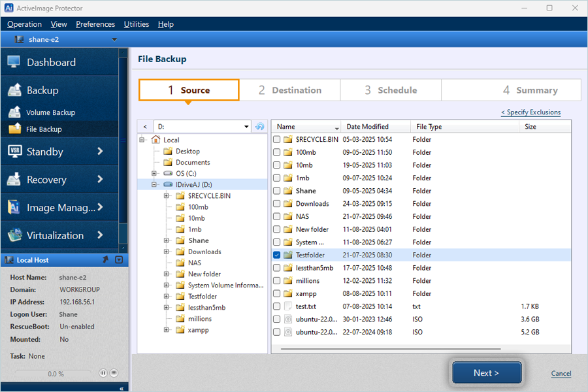Click the 5.2 GB ubuntu ISO disc icon
This screenshot has height=392, width=588.
pyautogui.click(x=288, y=332)
